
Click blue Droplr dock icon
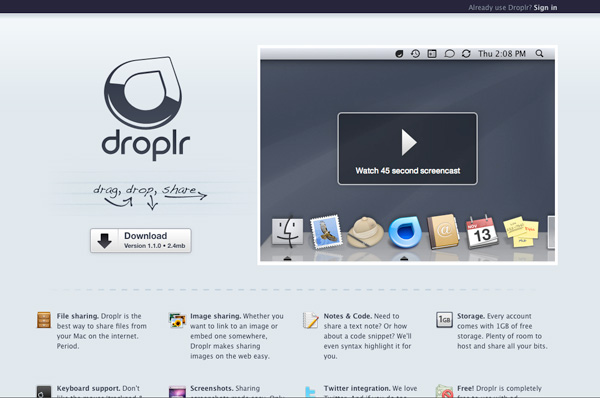tap(405, 232)
